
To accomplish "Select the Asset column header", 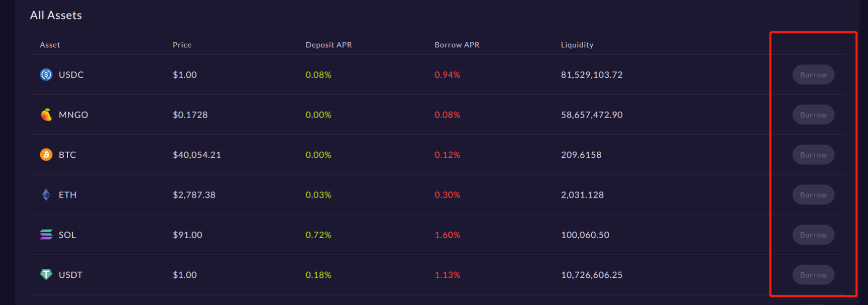I will tap(50, 45).
